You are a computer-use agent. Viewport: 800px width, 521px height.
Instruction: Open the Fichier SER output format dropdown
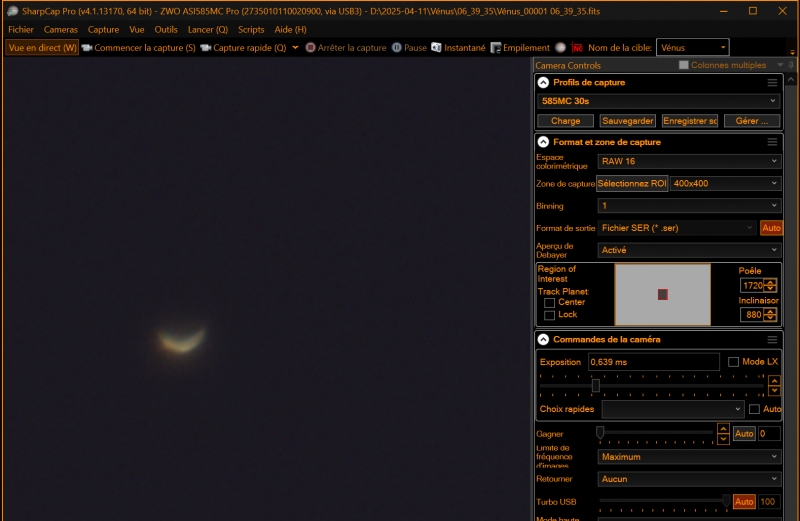pyautogui.click(x=677, y=228)
